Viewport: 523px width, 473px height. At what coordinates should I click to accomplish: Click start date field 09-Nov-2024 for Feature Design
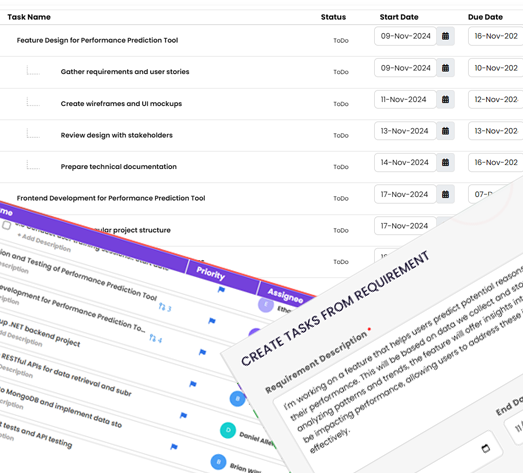(x=405, y=36)
